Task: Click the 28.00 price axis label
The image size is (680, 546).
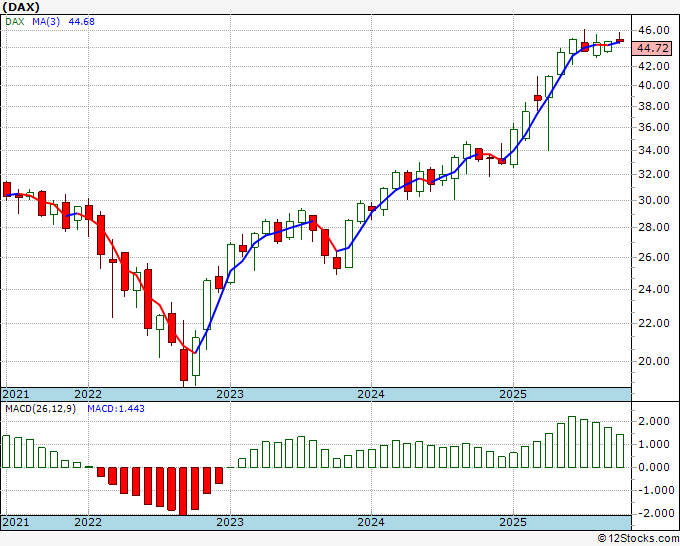Action: 654,227
